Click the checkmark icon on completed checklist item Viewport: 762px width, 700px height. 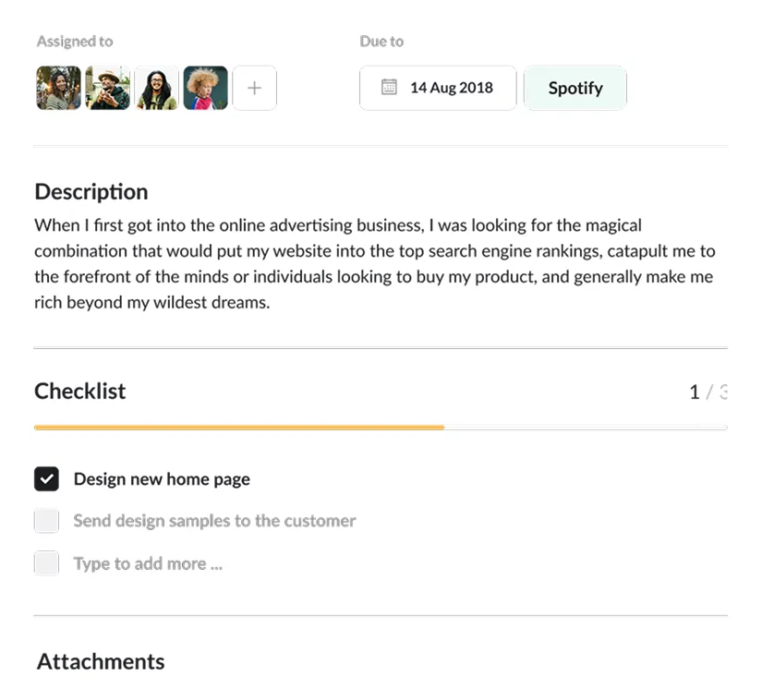click(x=46, y=478)
